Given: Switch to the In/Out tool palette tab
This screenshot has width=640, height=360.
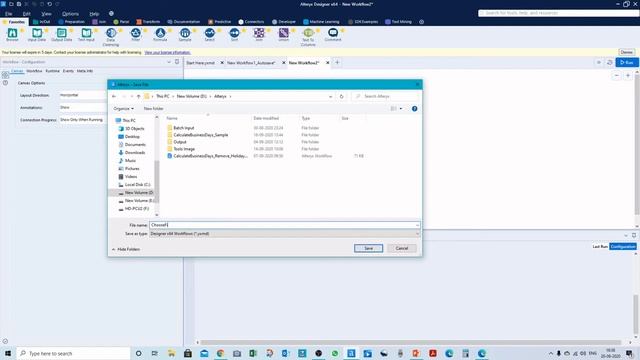Looking at the screenshot, I should point(41,22).
